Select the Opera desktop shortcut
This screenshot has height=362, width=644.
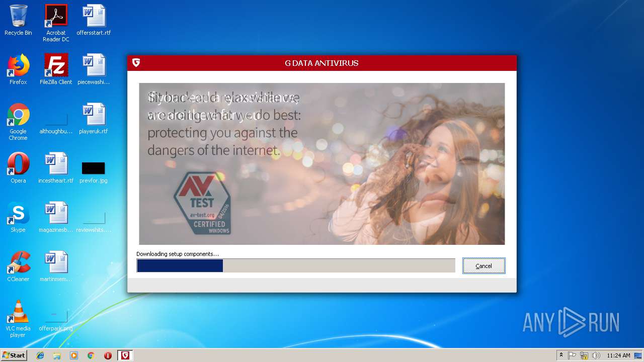[x=18, y=168]
